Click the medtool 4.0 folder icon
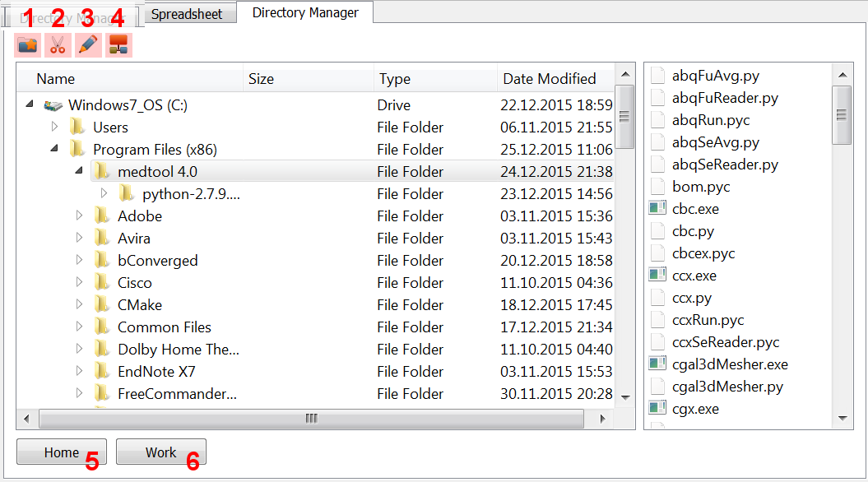 [102, 171]
